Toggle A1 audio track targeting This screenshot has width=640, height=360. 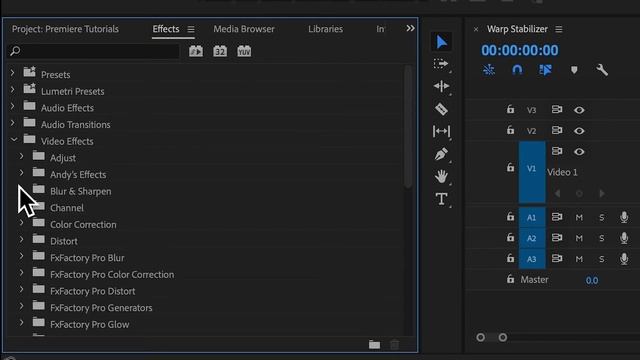click(x=531, y=218)
